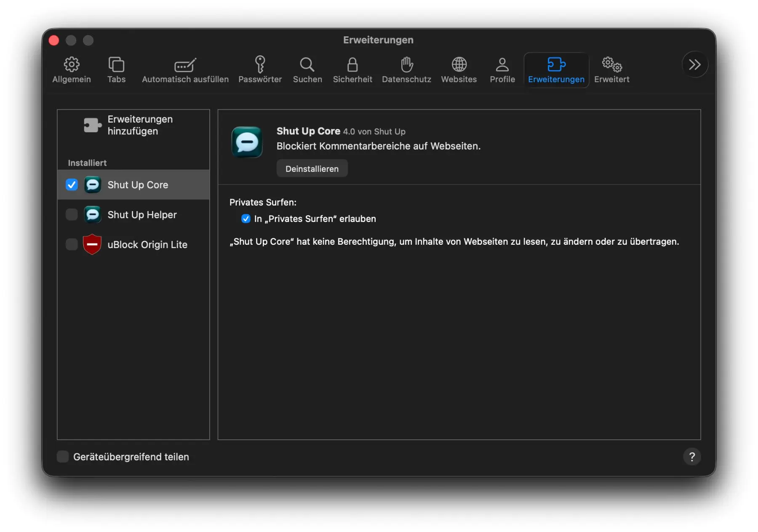Toggle Geräteübergreifend teilen checkbox
758x532 pixels.
click(x=63, y=457)
